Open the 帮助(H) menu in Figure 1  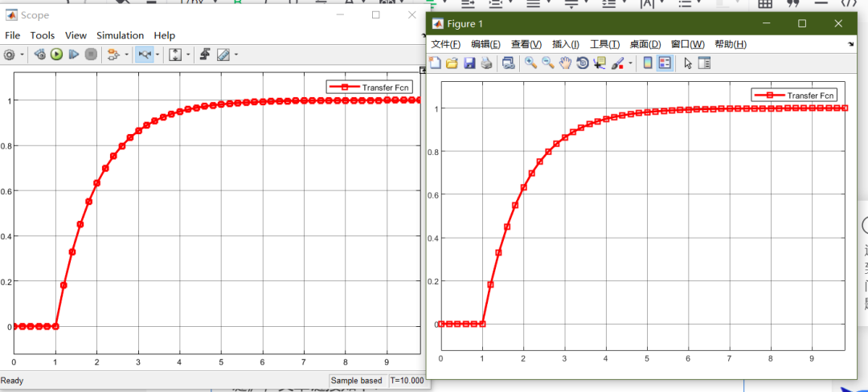click(731, 44)
